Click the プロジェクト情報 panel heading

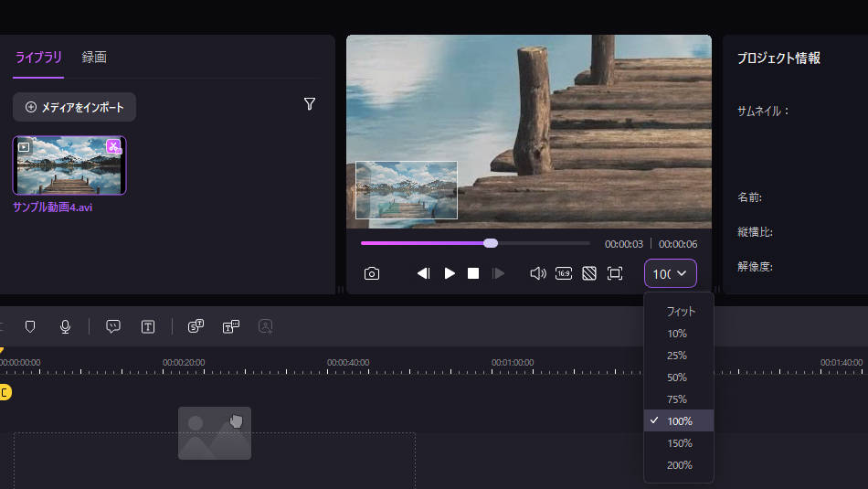[x=778, y=58]
